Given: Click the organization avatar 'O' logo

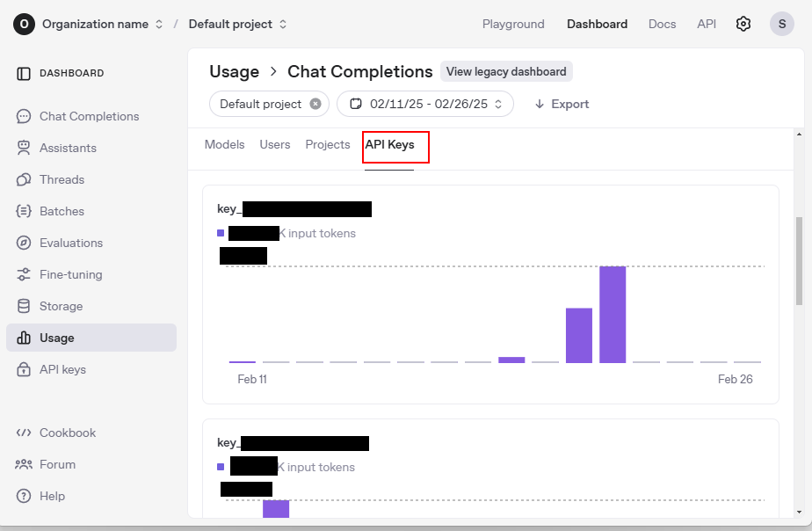Looking at the screenshot, I should pos(24,24).
